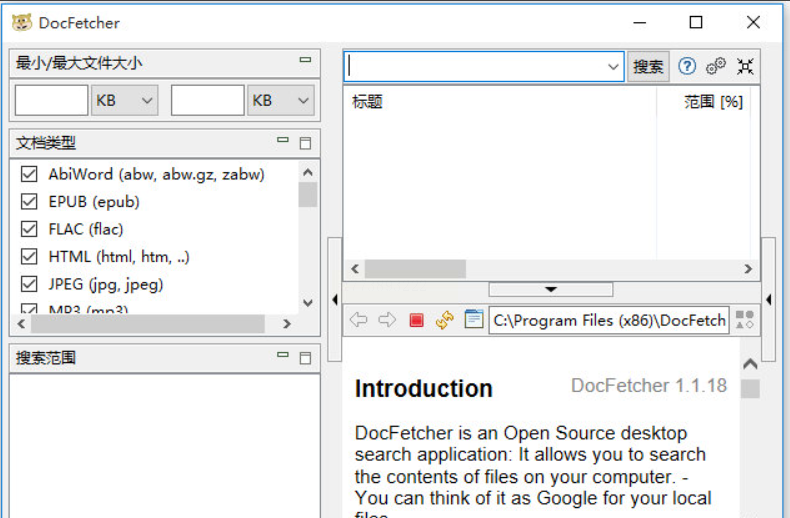Click the document types horizontal scroll right arrow
This screenshot has width=790, height=518.
[287, 323]
